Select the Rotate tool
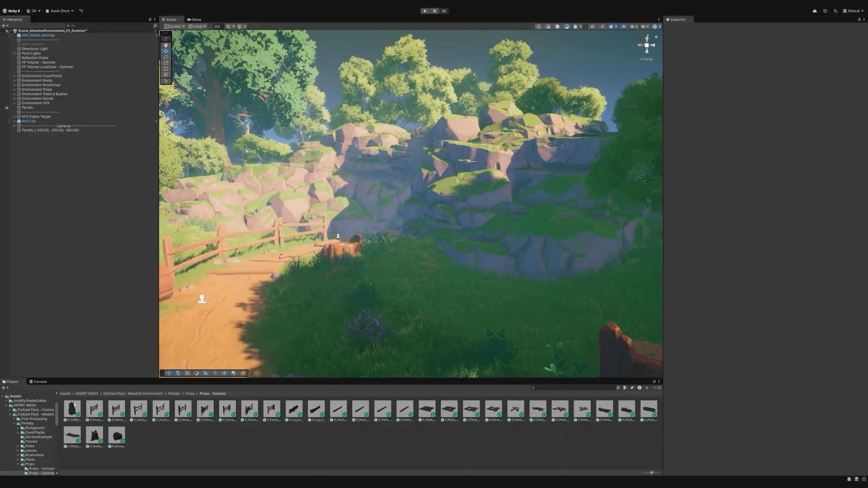868x488 pixels. click(x=166, y=57)
